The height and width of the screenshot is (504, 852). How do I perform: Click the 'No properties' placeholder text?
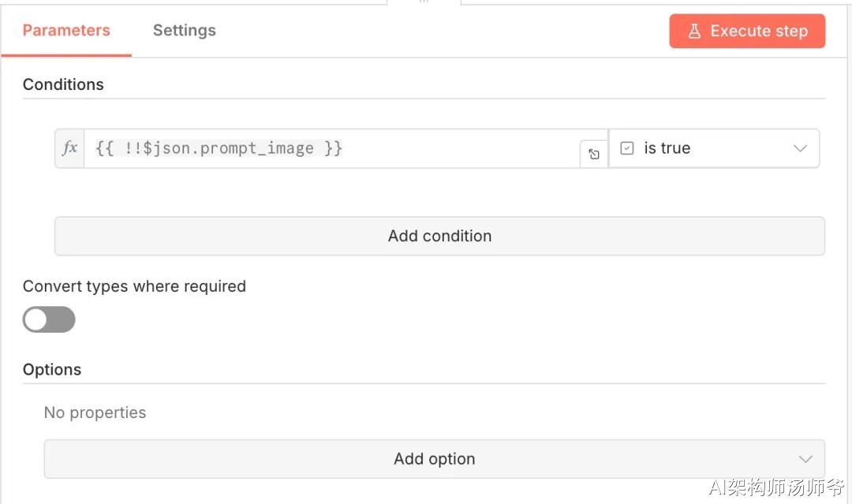pos(95,413)
